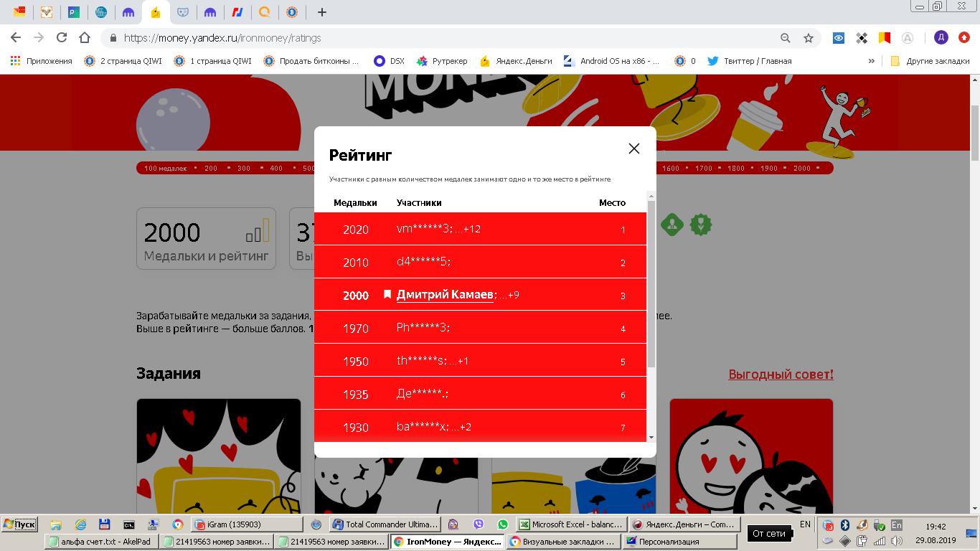980x551 pixels.
Task: Expand the +2 participants in the 1930 row
Action: [461, 428]
